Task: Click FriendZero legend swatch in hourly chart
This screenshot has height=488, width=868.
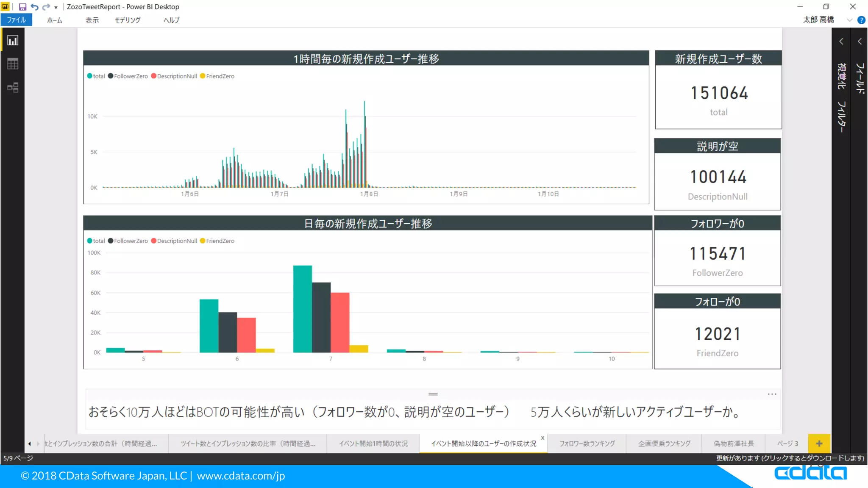Action: pos(203,76)
